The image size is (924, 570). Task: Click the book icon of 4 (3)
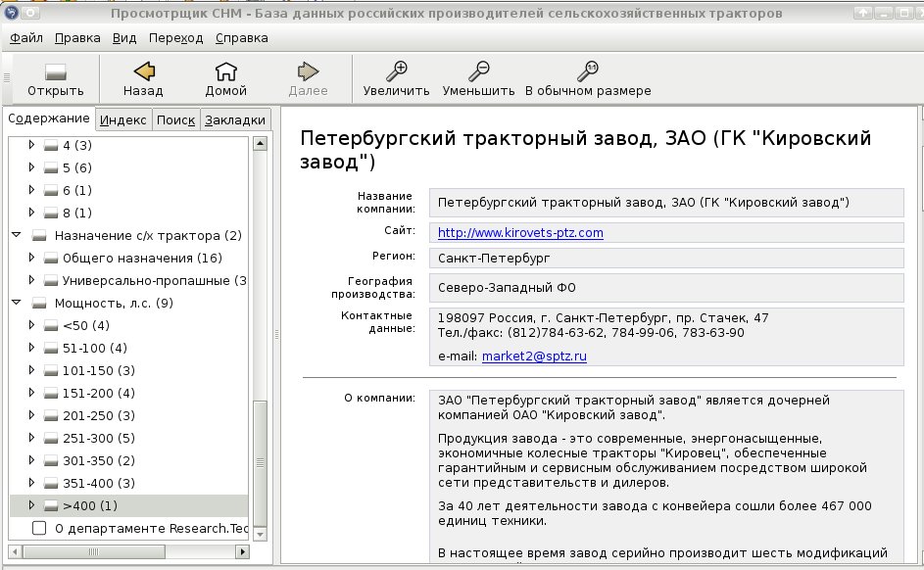51,146
